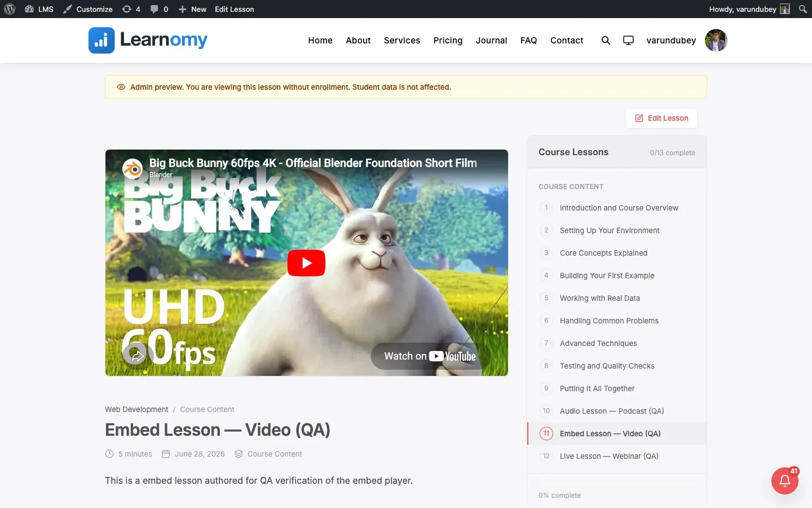This screenshot has width=812, height=508.
Task: Open Advanced Techniques lesson
Action: click(x=617, y=343)
